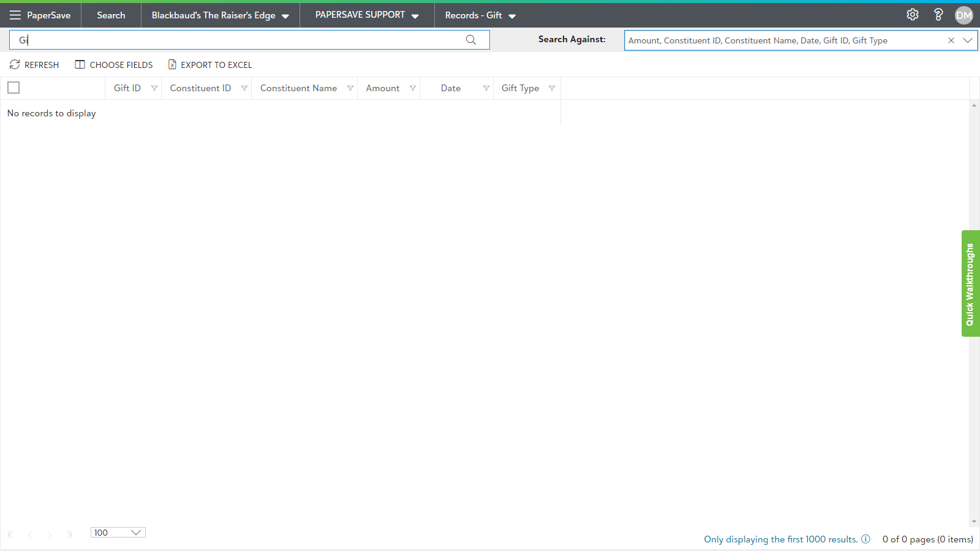This screenshot has height=551, width=980.
Task: Go to the Search tab
Action: tap(111, 15)
